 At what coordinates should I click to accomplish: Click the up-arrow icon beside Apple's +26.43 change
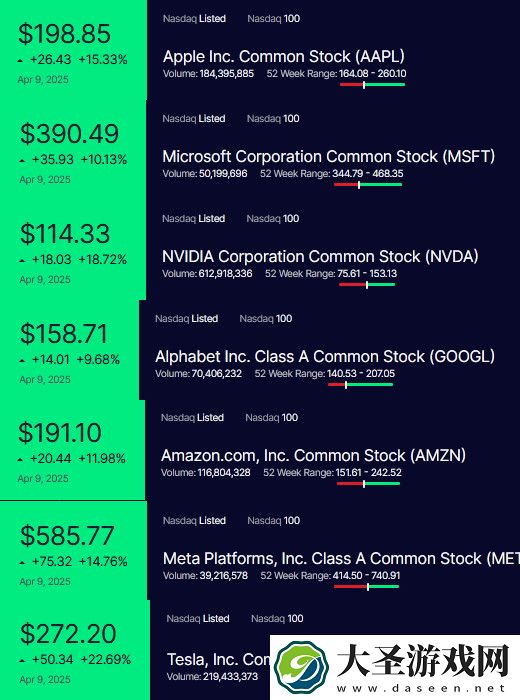tap(20, 60)
